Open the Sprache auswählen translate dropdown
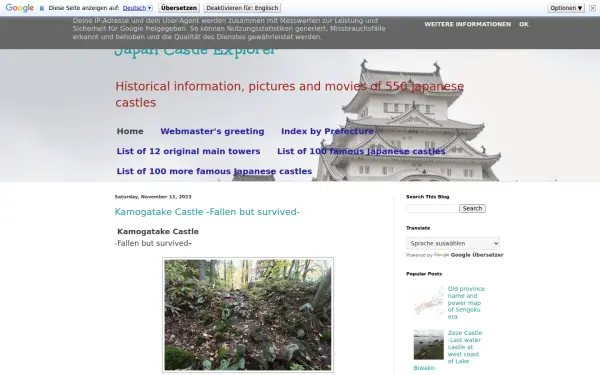 [453, 243]
